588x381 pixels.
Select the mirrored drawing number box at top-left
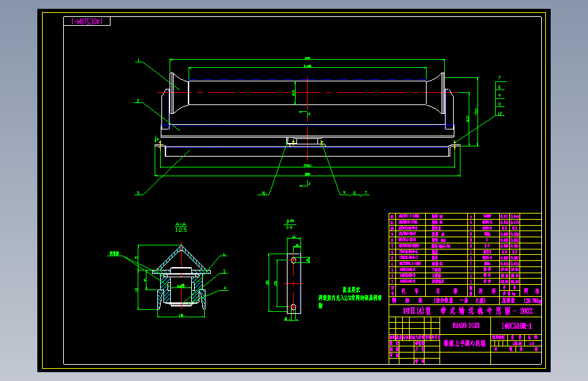pyautogui.click(x=87, y=22)
